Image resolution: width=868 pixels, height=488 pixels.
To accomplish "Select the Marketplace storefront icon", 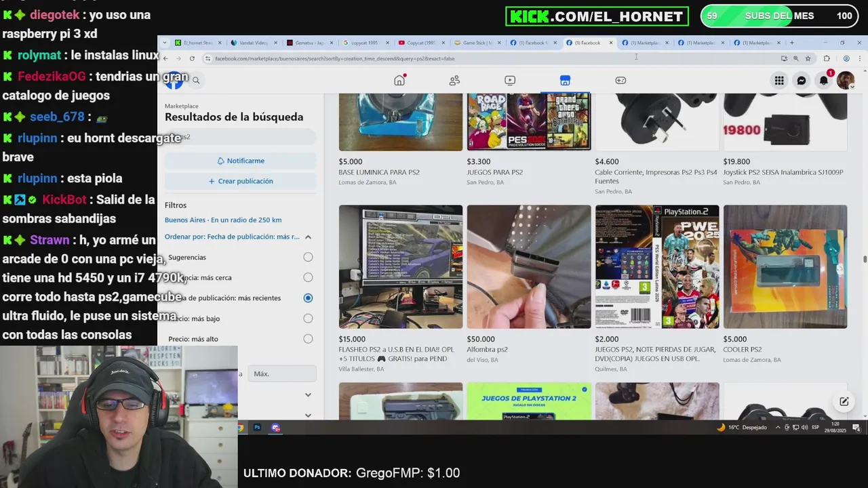I will pyautogui.click(x=565, y=80).
